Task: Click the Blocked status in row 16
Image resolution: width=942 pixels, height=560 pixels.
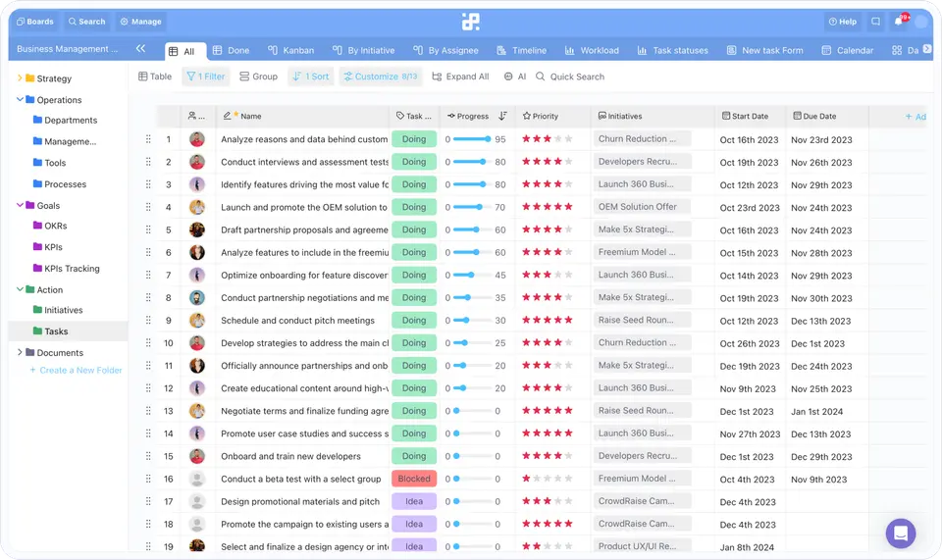Action: pyautogui.click(x=414, y=479)
